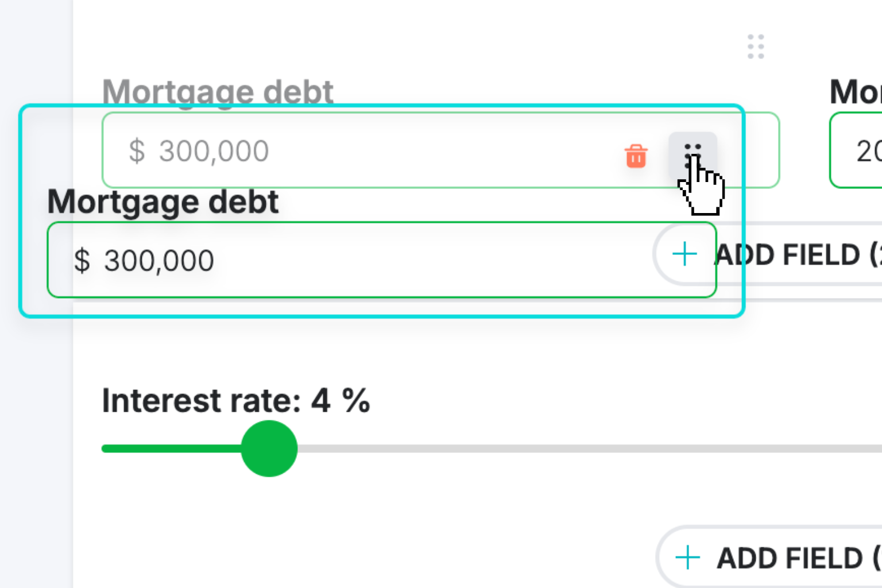Click the plus icon in lower ADD FIELD
882x588 pixels.
(687, 558)
